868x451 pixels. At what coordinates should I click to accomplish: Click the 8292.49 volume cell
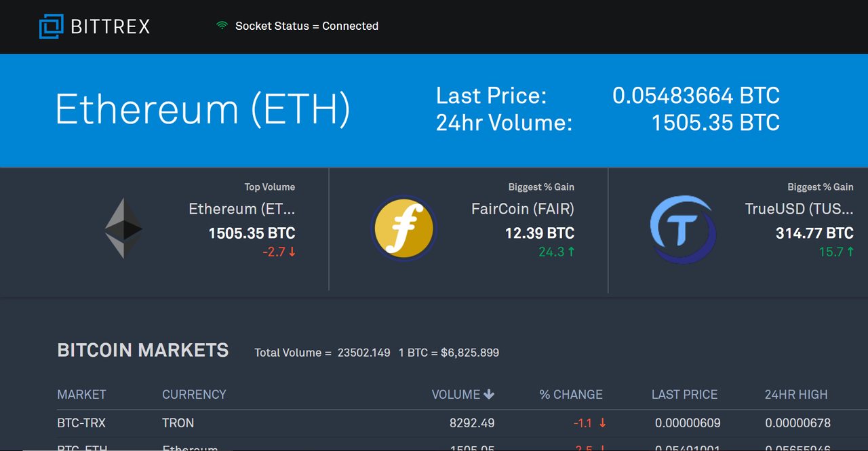pyautogui.click(x=472, y=423)
